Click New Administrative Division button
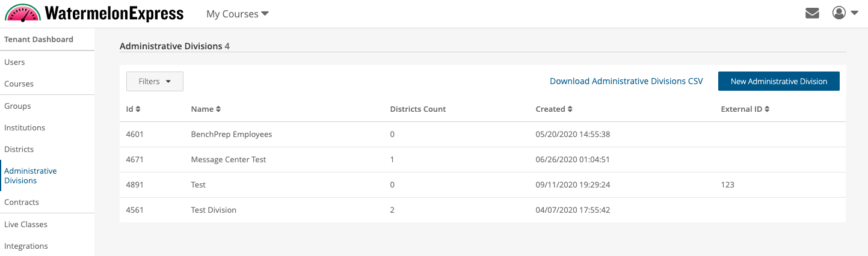Screen dimensions: 868x256 coord(779,81)
